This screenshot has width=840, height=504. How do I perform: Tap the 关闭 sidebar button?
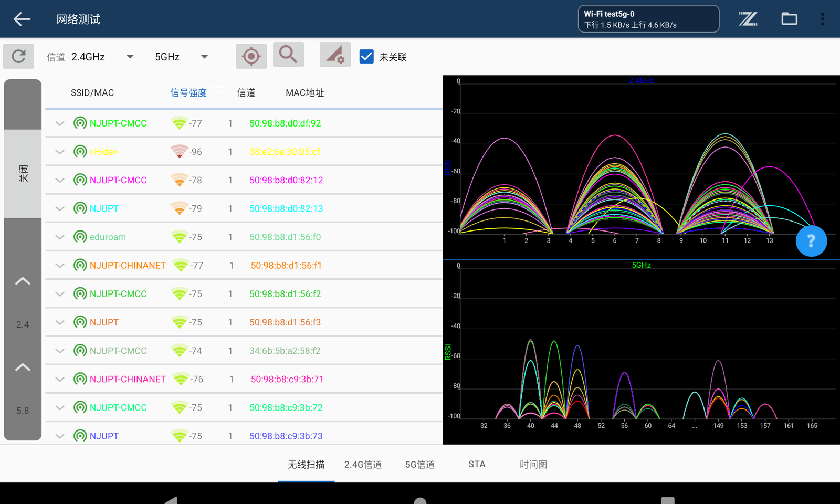click(x=23, y=174)
